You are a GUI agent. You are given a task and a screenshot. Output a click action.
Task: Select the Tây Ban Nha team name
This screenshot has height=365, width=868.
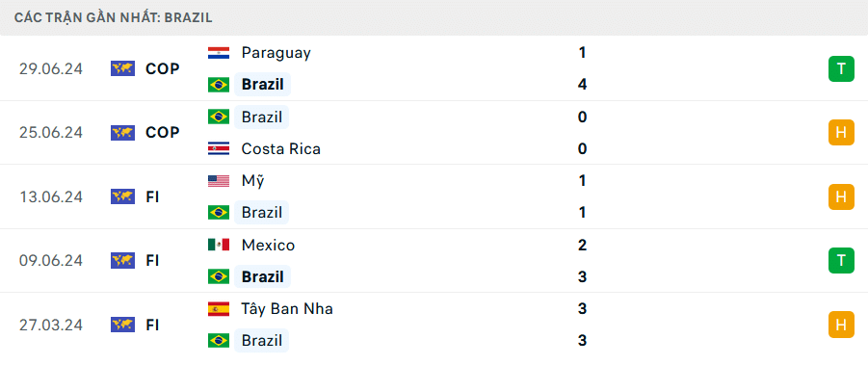tap(287, 308)
